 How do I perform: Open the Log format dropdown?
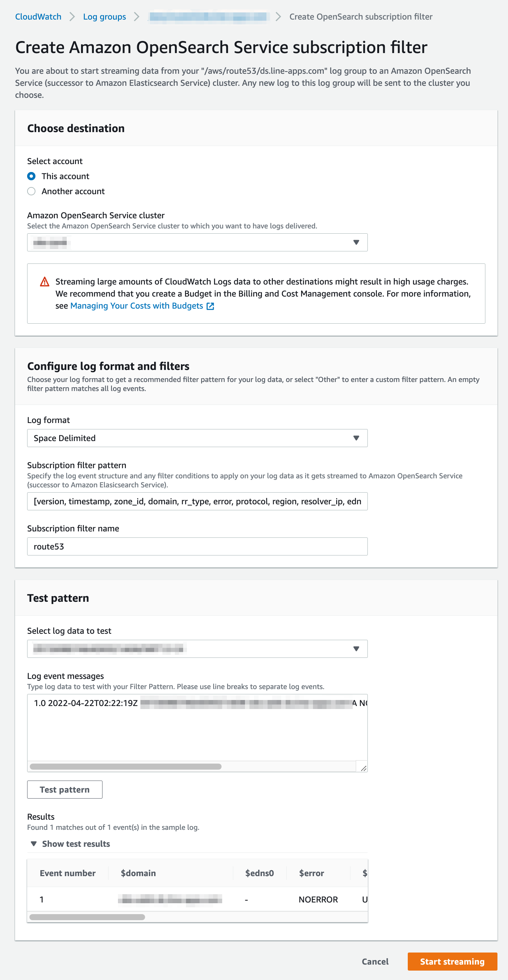(197, 438)
